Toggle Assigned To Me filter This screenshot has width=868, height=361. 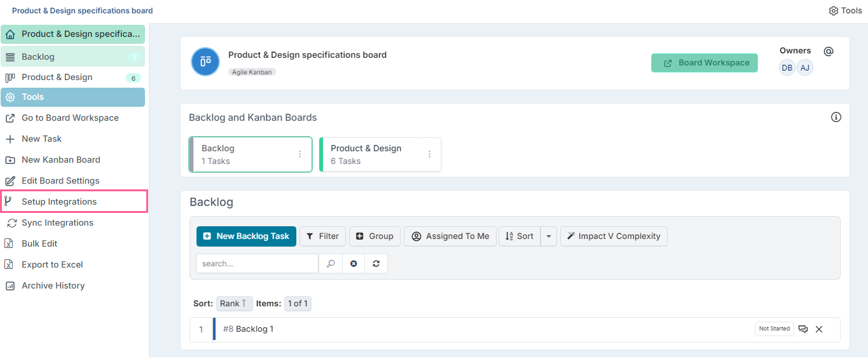[450, 236]
